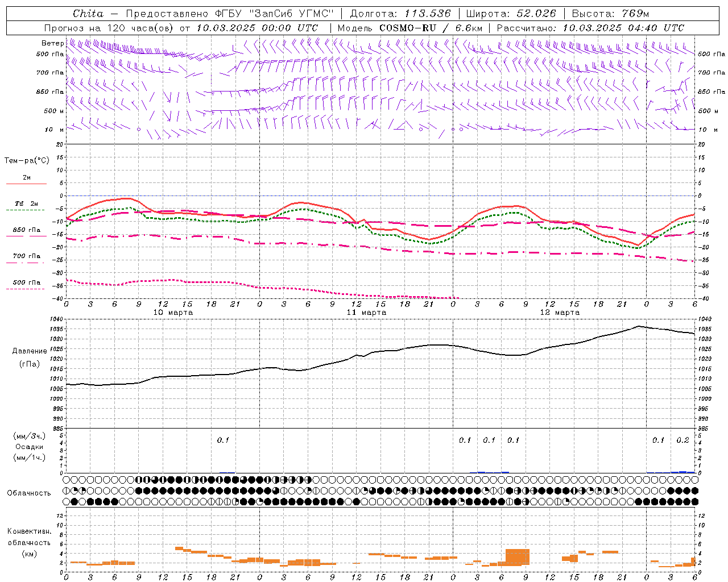The width and height of the screenshot is (728, 582).
Task: Click the "Облачность" cloud cover label
Action: point(29,493)
